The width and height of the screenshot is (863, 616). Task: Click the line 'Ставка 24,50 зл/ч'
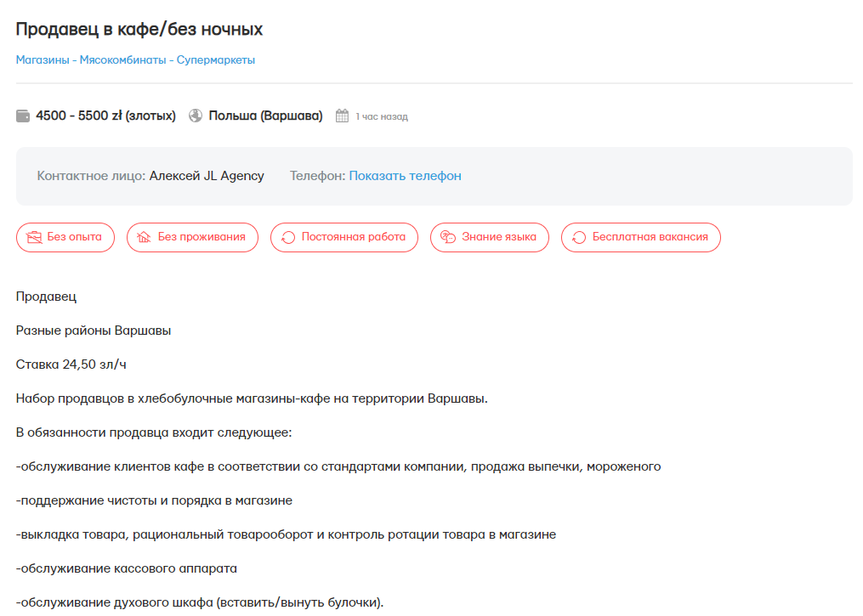coord(71,365)
